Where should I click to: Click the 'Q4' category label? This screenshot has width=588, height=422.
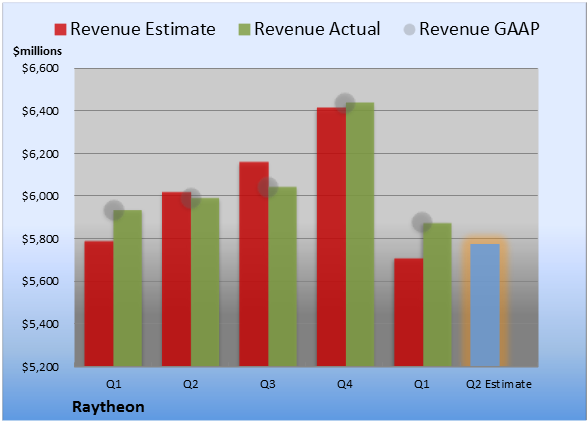pos(345,384)
